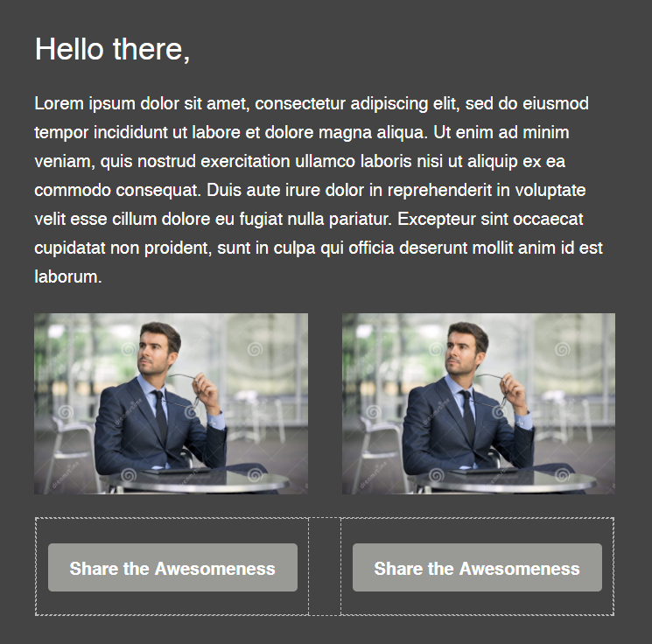This screenshot has width=652, height=644.
Task: Select the right businessman photo
Action: tap(479, 403)
